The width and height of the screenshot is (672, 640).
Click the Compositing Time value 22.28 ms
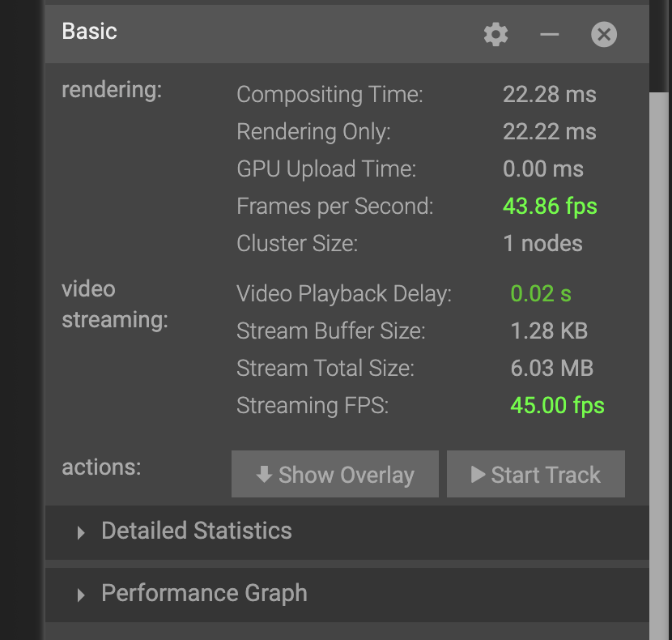(549, 94)
